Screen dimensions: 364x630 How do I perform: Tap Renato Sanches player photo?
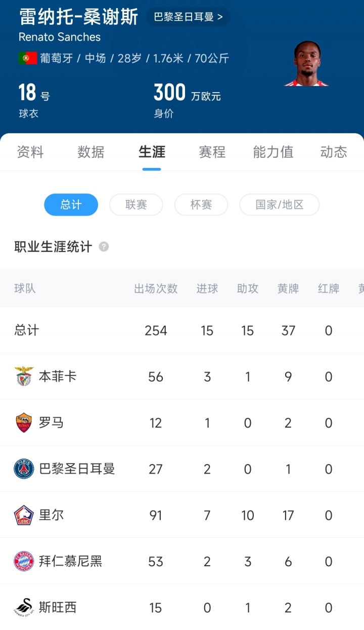307,63
